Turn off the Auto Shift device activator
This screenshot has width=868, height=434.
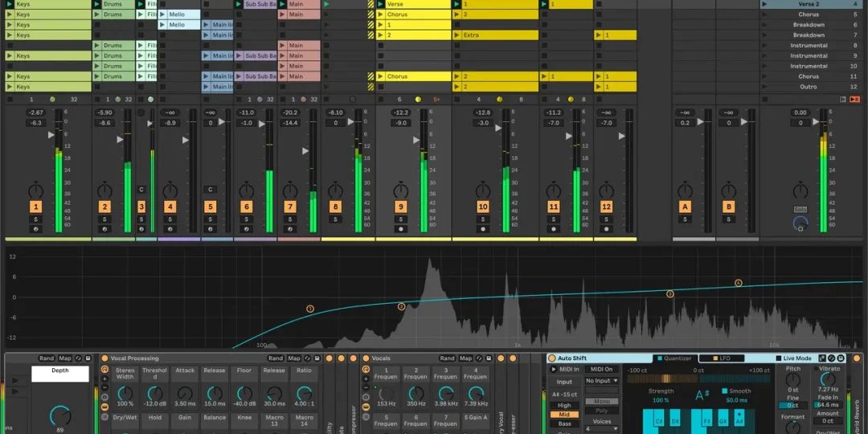coord(552,358)
